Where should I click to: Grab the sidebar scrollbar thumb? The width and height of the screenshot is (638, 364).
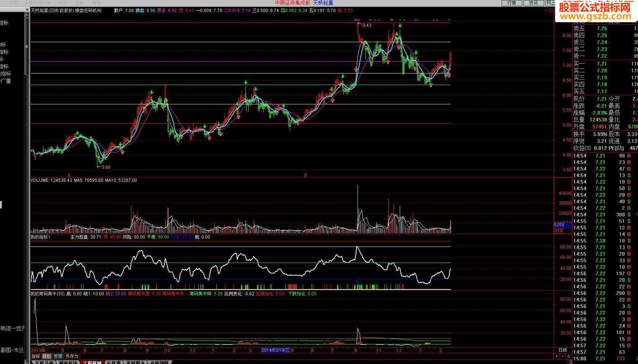point(27,47)
